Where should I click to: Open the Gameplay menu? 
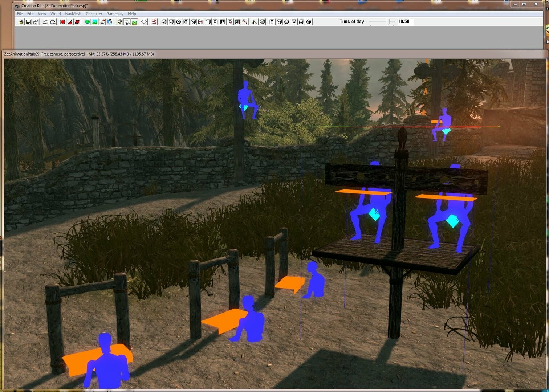tap(115, 14)
